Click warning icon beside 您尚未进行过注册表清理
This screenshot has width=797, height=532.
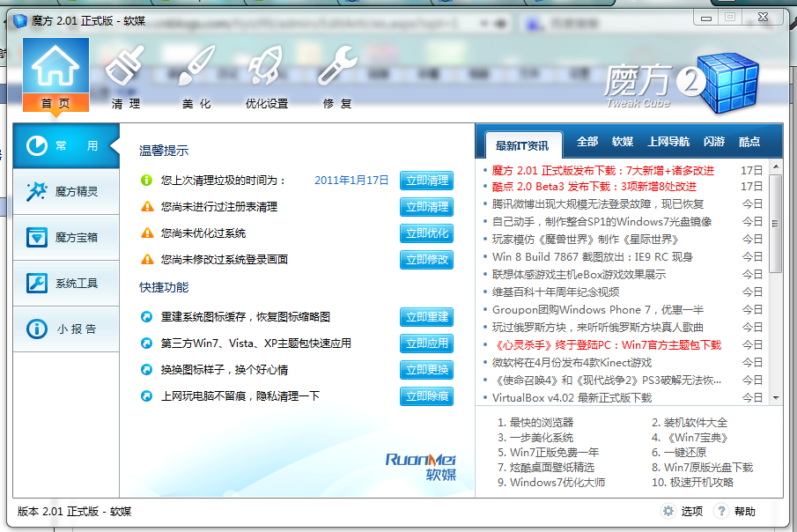(147, 206)
